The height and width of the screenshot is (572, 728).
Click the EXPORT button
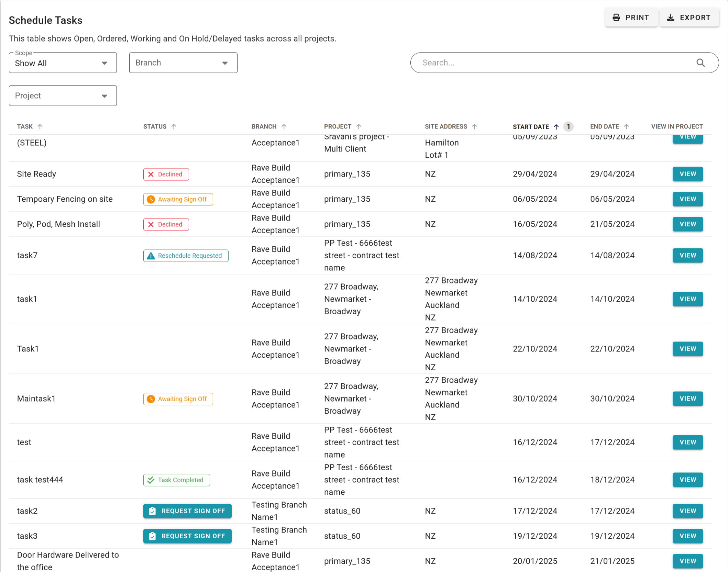coord(689,18)
